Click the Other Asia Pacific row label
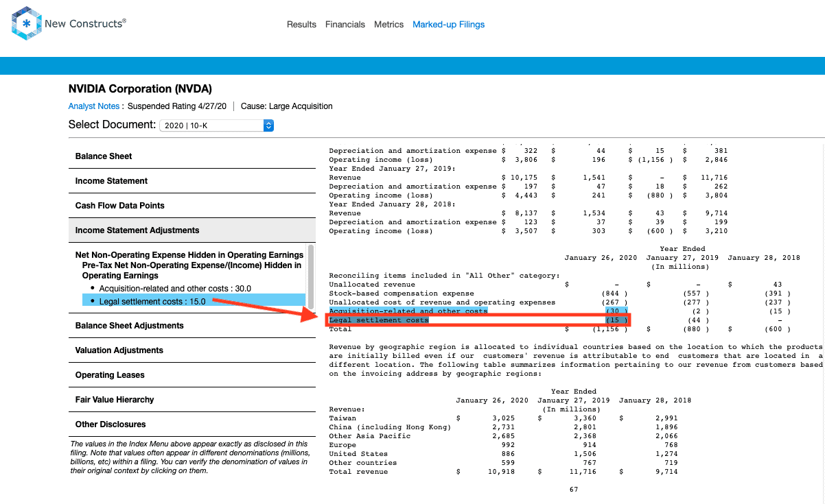Screen dimensions: 825x504 coord(370,436)
